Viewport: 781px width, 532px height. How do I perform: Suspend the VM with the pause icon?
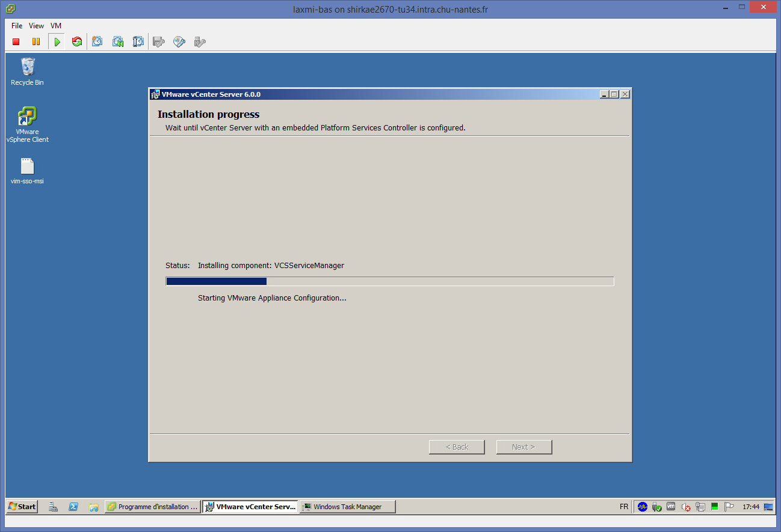coord(36,41)
